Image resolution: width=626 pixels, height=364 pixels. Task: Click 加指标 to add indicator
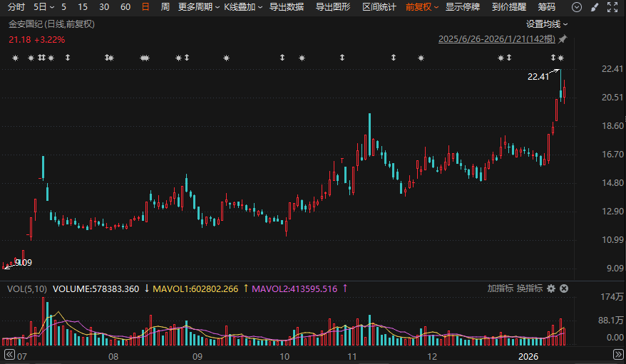[x=500, y=288]
